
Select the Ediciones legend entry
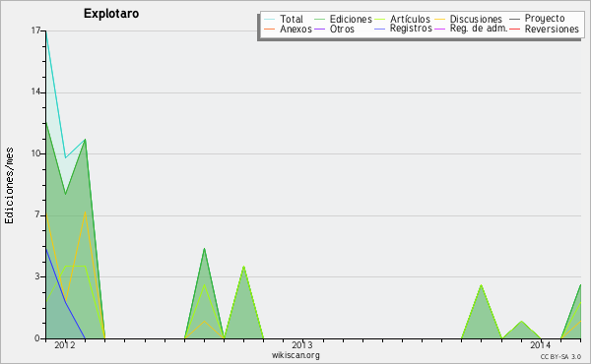(343, 19)
